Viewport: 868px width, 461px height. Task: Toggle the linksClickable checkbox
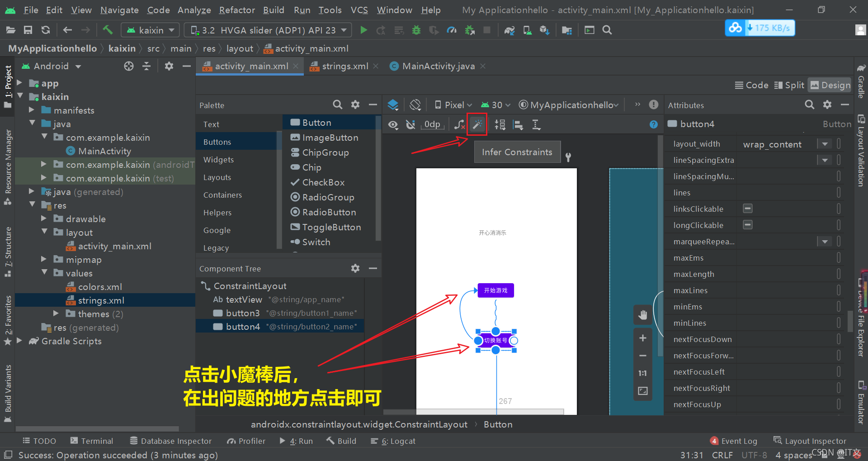click(748, 209)
